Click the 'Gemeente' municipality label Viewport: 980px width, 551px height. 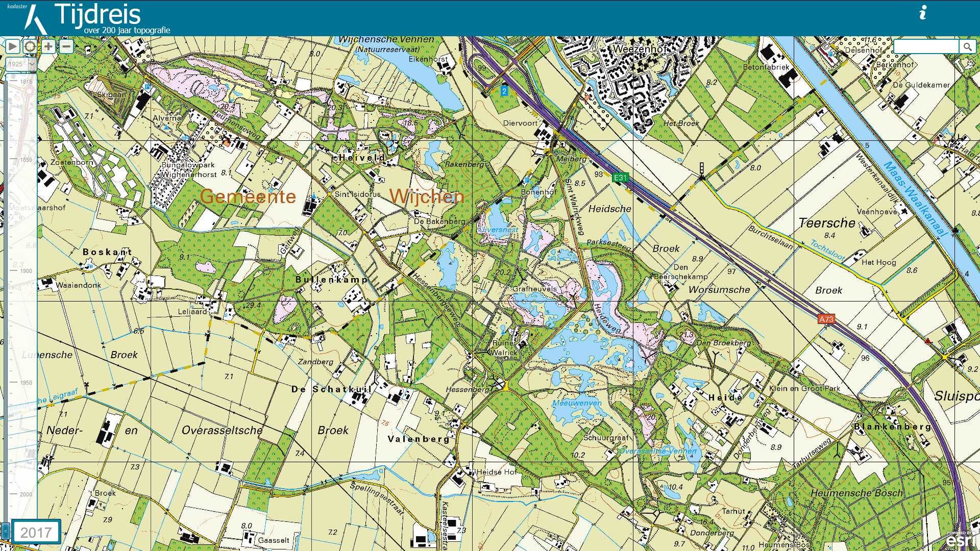(248, 196)
